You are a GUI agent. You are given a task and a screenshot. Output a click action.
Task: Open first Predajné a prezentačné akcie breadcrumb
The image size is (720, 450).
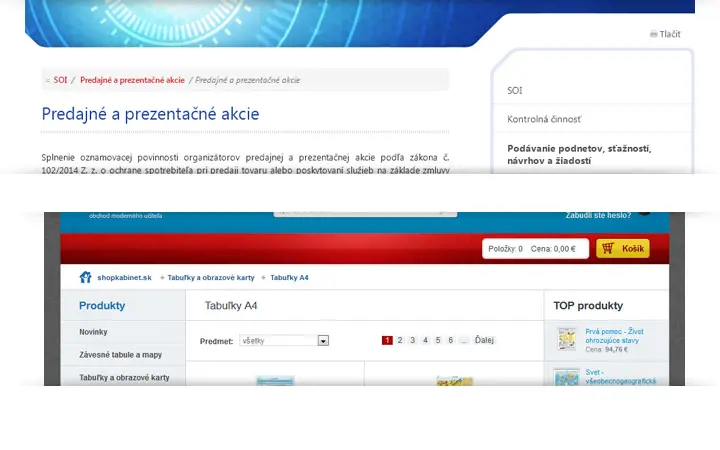(132, 80)
